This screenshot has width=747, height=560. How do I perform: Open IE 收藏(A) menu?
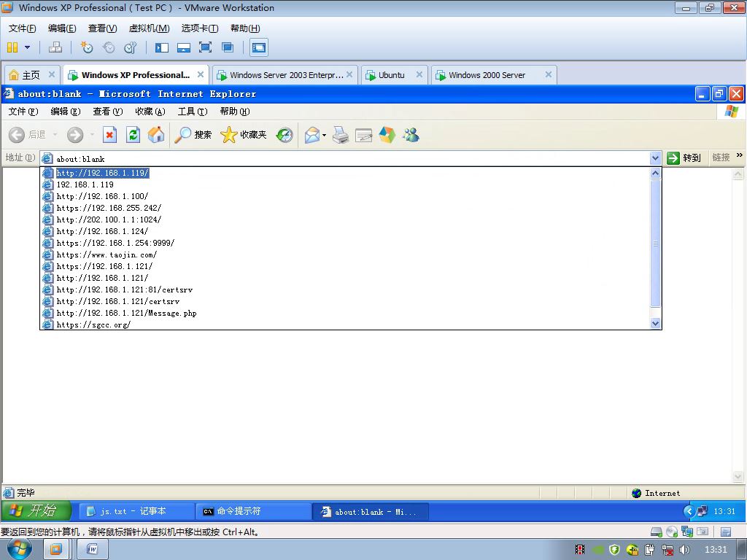coord(150,112)
